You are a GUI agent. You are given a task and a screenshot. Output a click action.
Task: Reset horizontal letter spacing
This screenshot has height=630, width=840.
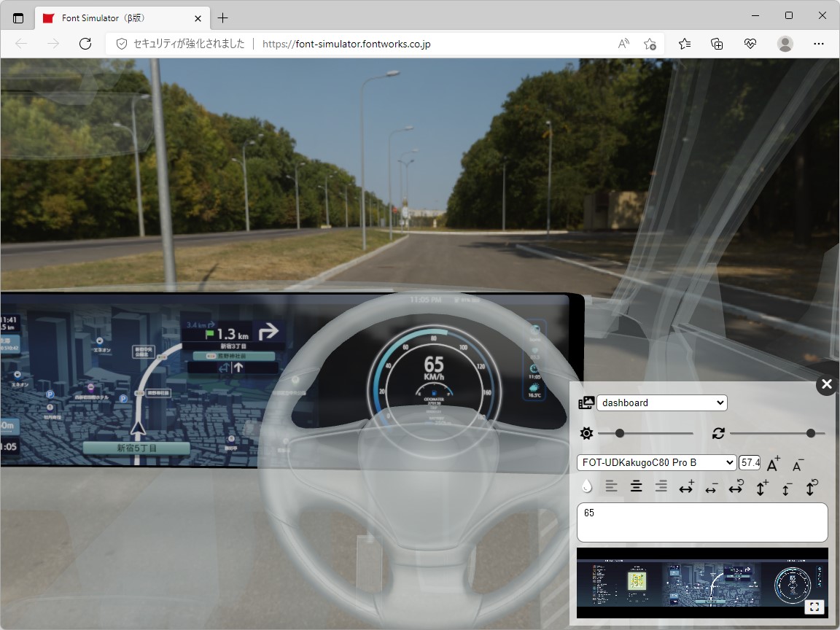pyautogui.click(x=736, y=487)
